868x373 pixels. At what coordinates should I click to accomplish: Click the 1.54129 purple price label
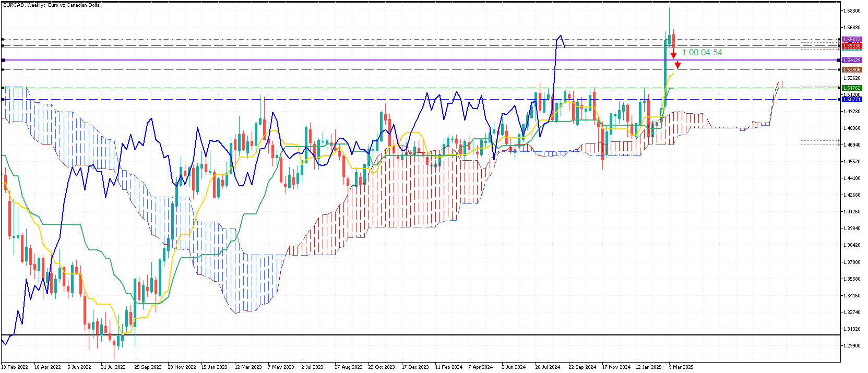tap(852, 61)
